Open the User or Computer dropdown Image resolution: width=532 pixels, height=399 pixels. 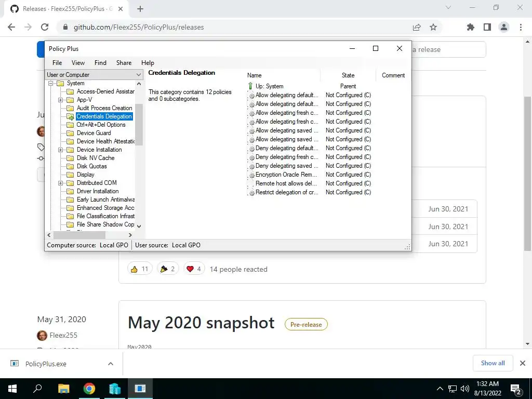point(94,75)
